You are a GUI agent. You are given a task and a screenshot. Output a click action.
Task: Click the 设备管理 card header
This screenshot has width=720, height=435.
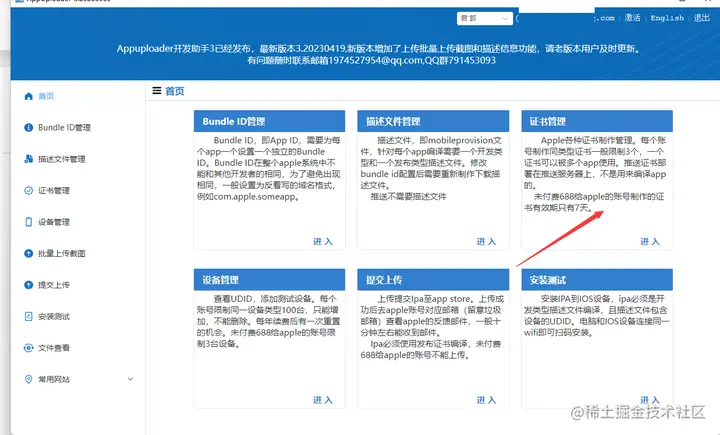[270, 280]
